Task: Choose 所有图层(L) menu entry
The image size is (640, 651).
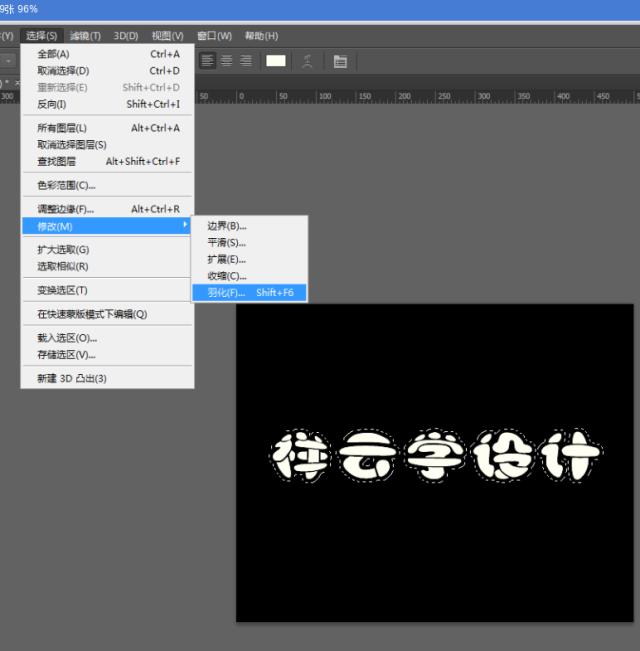Action: pos(107,128)
